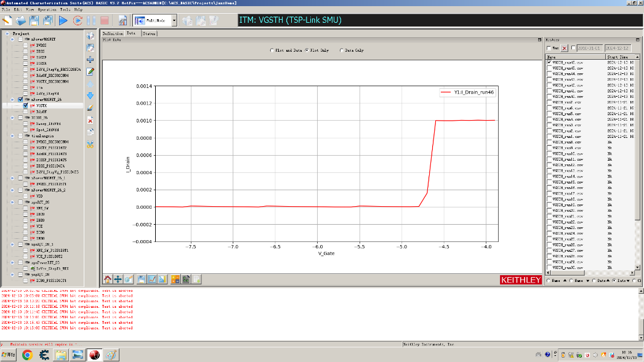Click the home icon in the plot toolbar
Image resolution: width=644 pixels, height=362 pixels.
point(108,278)
